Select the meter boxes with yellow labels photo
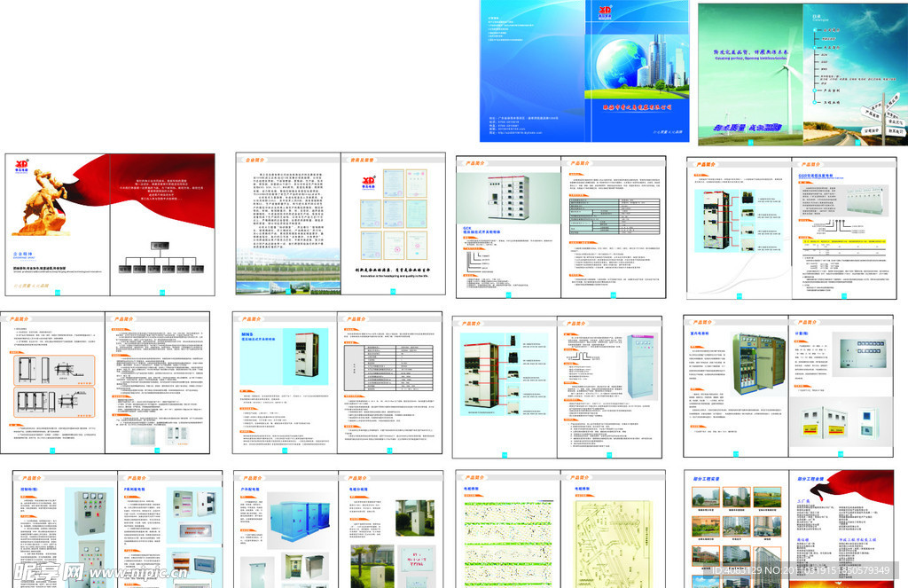 (841, 422)
